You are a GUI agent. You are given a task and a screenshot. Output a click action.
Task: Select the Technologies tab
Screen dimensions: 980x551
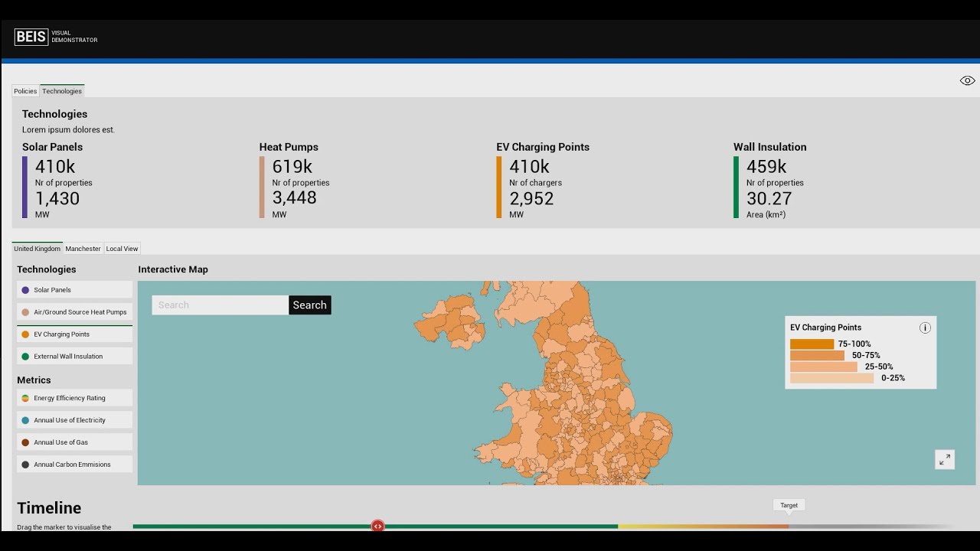(x=62, y=91)
